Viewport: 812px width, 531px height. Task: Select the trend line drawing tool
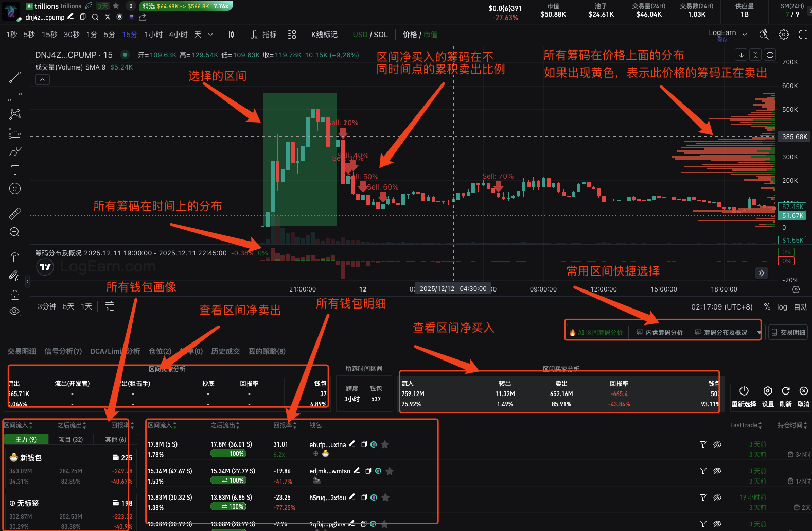click(x=15, y=77)
